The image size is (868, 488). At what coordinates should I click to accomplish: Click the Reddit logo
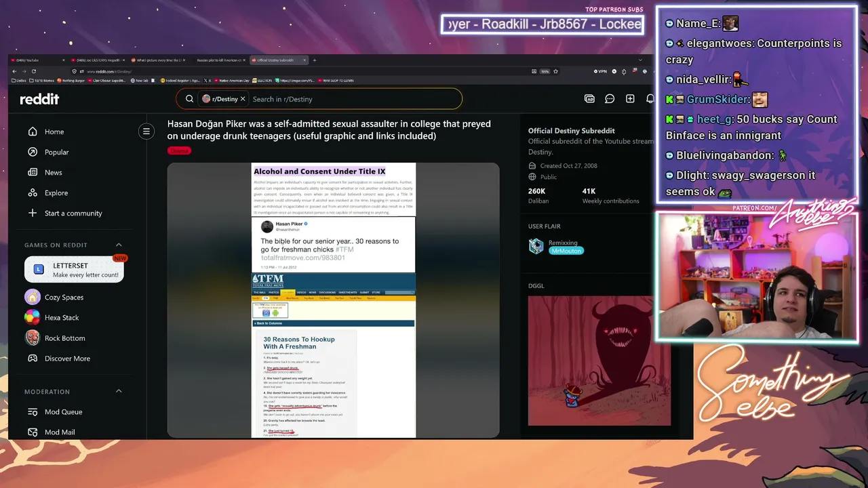(39, 99)
